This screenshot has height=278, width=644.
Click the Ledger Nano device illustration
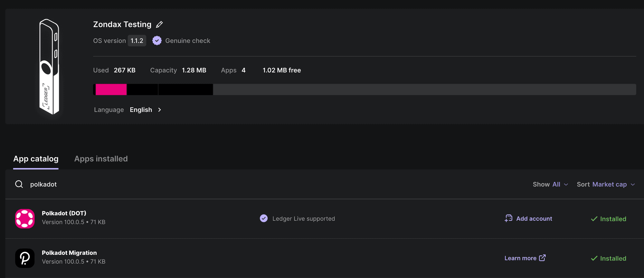[x=49, y=67]
